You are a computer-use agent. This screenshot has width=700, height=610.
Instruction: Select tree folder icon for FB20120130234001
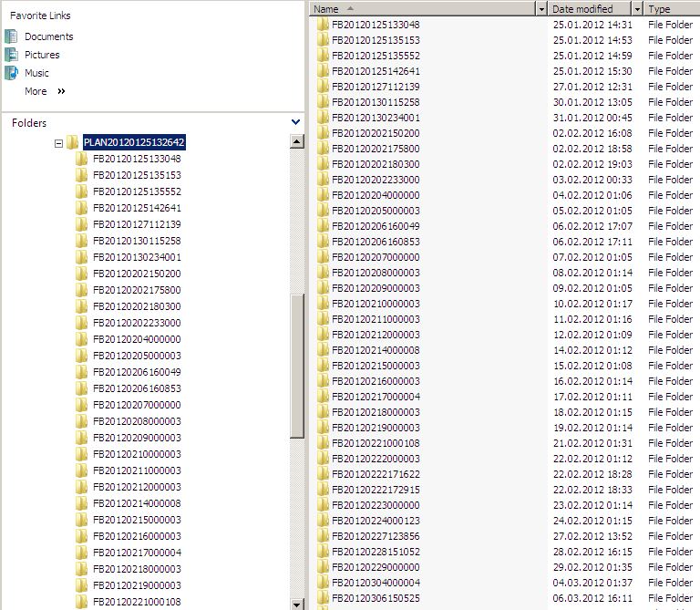[x=81, y=257]
